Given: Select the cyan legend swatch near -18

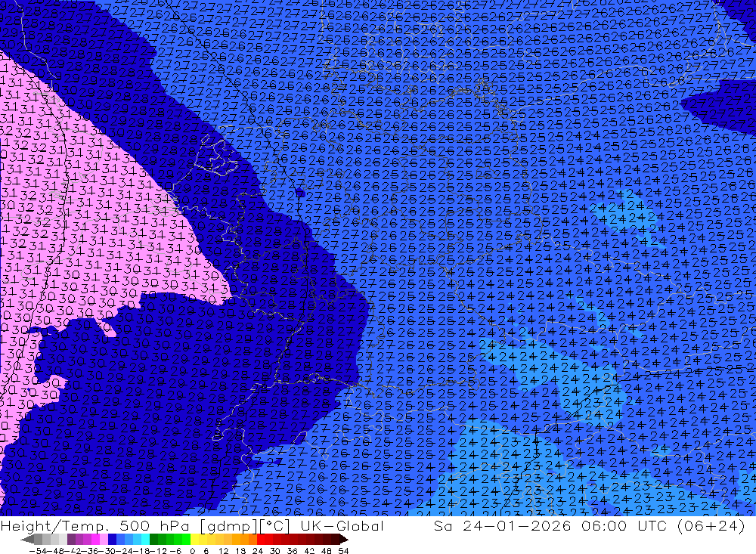Looking at the screenshot, I should click(x=145, y=539).
